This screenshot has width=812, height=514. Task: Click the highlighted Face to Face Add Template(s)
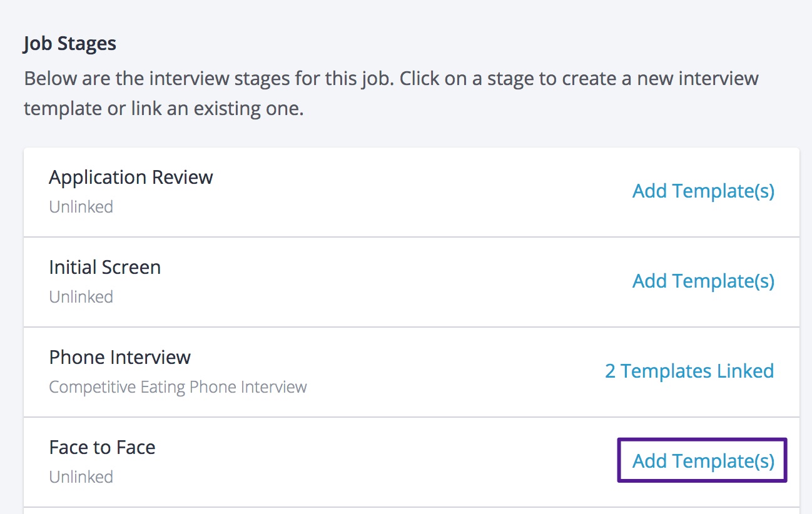703,461
